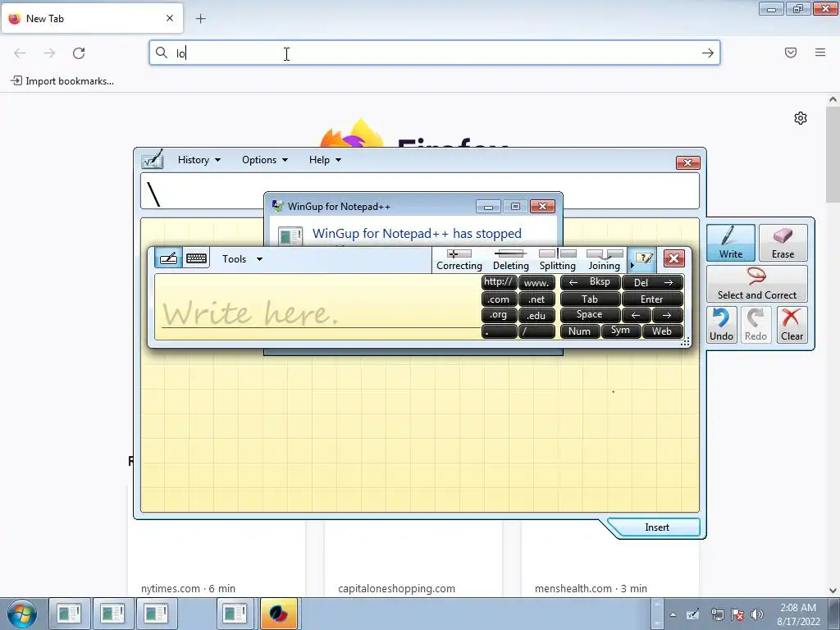This screenshot has width=840, height=630.
Task: Tap the Tab key on input panel
Action: (590, 299)
